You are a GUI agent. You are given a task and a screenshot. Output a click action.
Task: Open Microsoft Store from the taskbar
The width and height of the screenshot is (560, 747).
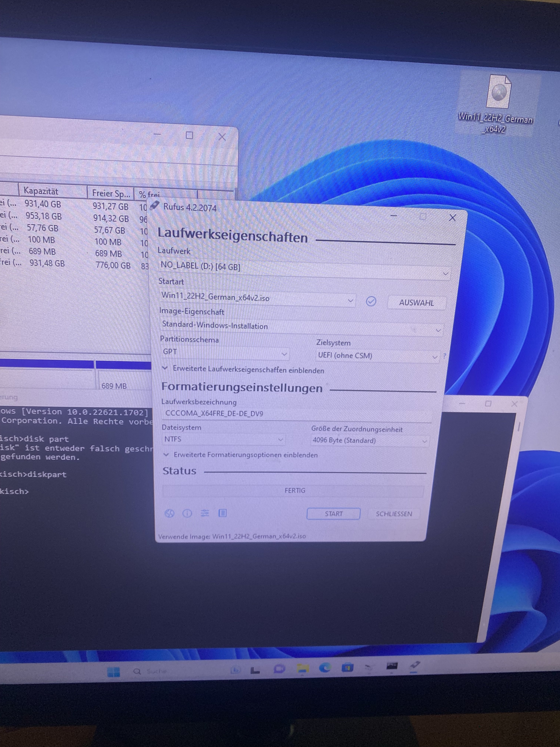[347, 668]
